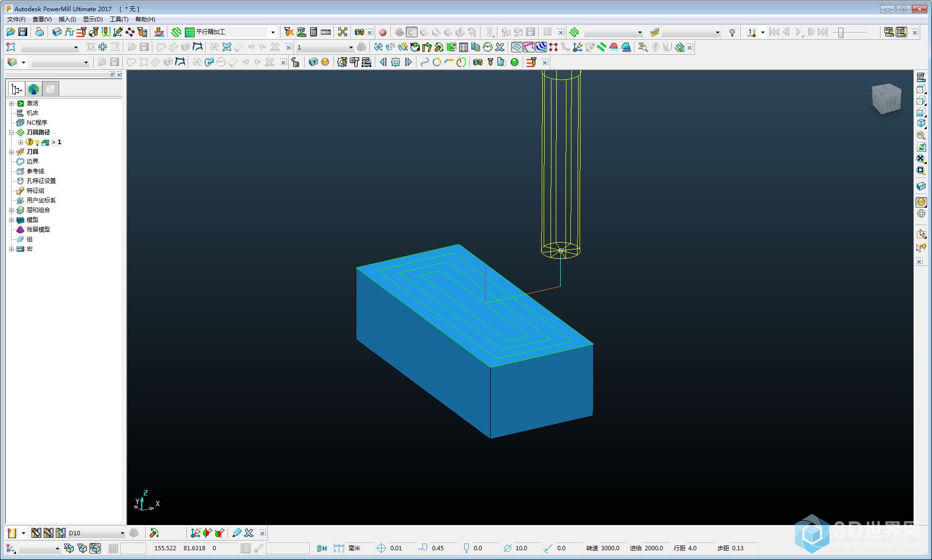Jump to simulation start
932x560 pixels.
774,33
